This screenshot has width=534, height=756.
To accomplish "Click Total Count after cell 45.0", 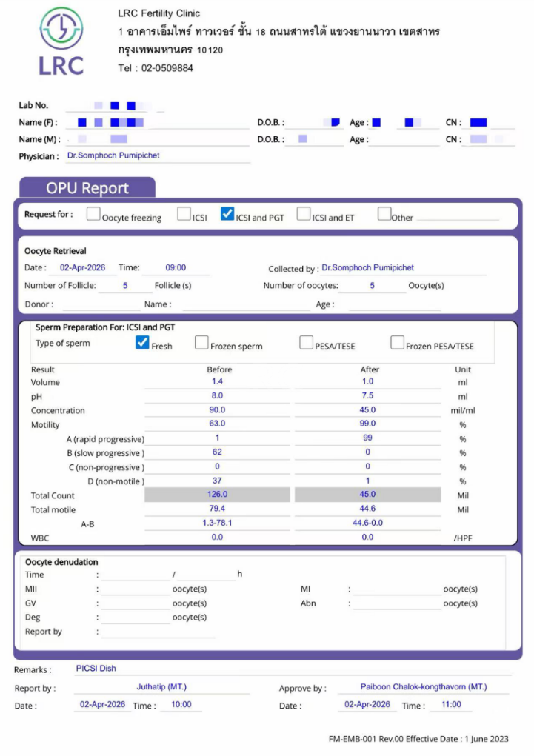I will 367,495.
